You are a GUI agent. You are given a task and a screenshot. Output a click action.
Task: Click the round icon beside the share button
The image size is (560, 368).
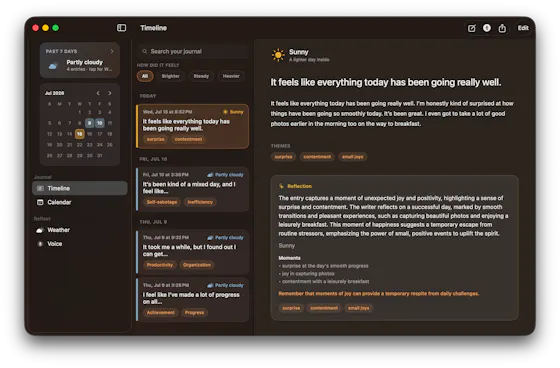487,28
